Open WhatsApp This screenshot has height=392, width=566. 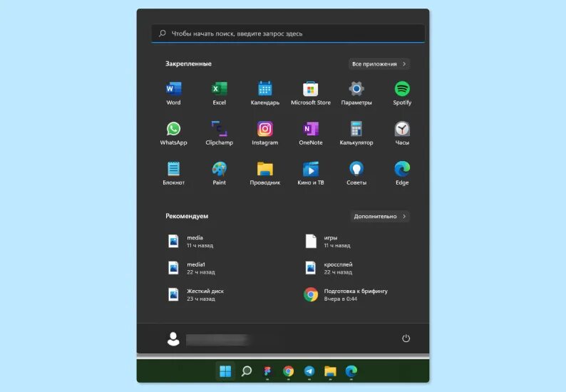tap(174, 133)
